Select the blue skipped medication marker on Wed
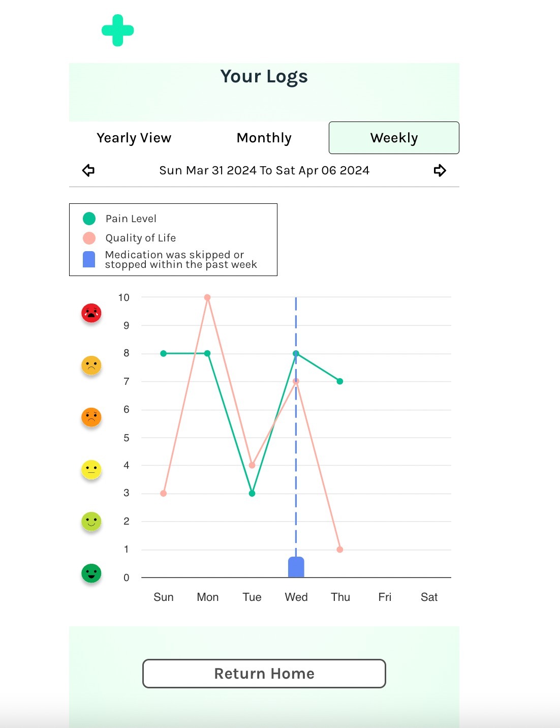The width and height of the screenshot is (560, 728). pyautogui.click(x=296, y=567)
